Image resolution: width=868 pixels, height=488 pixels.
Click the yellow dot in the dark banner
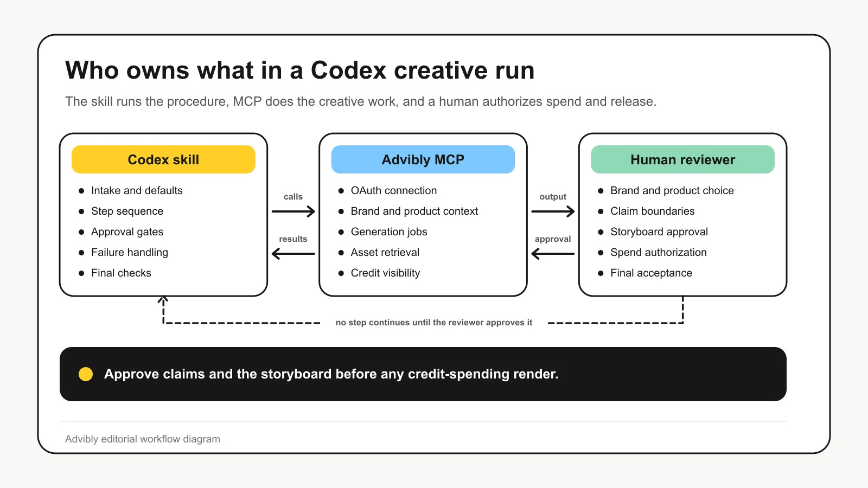[x=86, y=374]
